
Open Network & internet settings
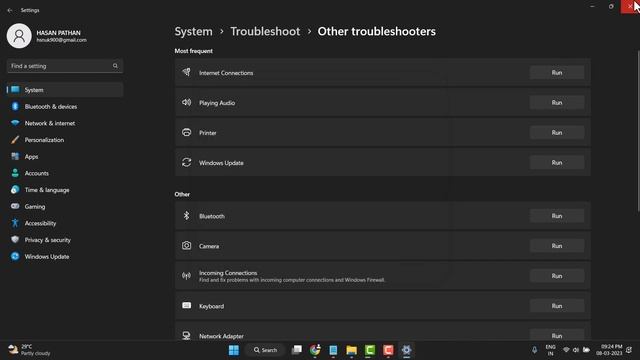click(x=64, y=123)
